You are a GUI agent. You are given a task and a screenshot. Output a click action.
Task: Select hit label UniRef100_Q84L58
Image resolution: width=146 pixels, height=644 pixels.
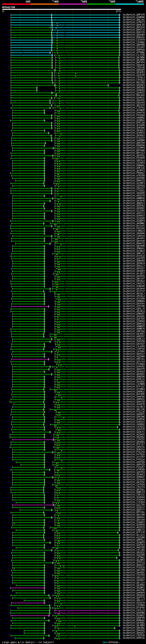pos(134,25)
